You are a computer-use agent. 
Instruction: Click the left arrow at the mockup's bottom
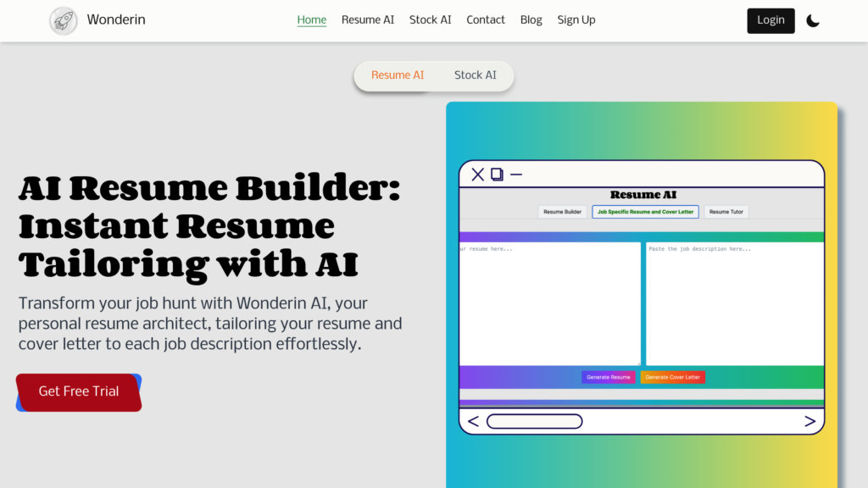pos(473,422)
